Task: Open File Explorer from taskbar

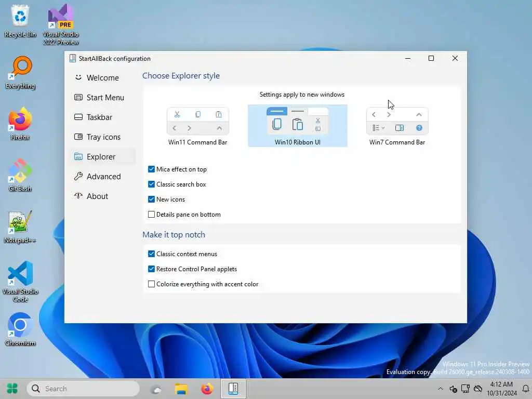Action: tap(181, 389)
